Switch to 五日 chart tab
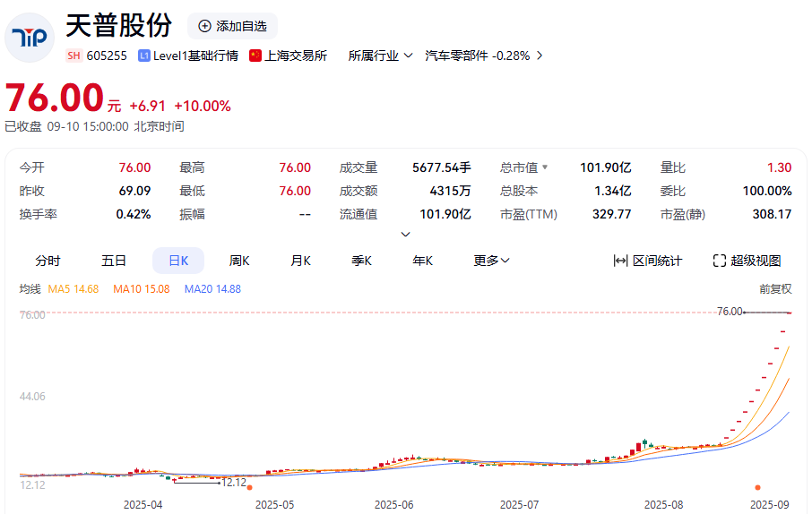 114,261
